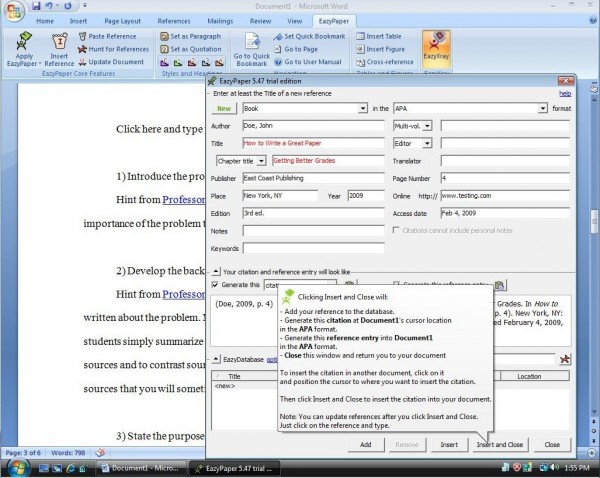Switch to the Review tab

(x=260, y=21)
